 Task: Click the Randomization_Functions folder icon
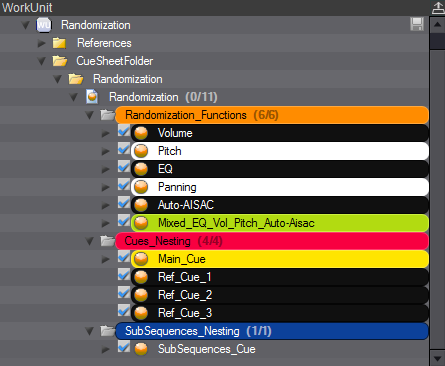pos(107,115)
